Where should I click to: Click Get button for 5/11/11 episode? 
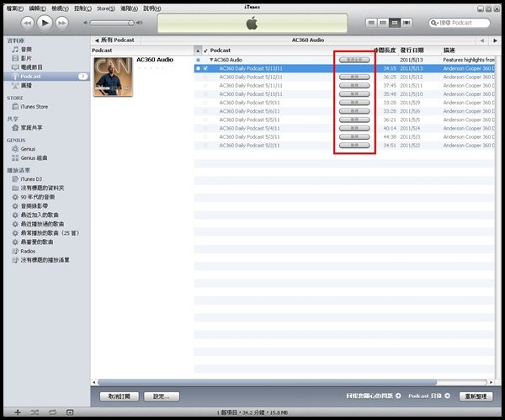point(354,86)
